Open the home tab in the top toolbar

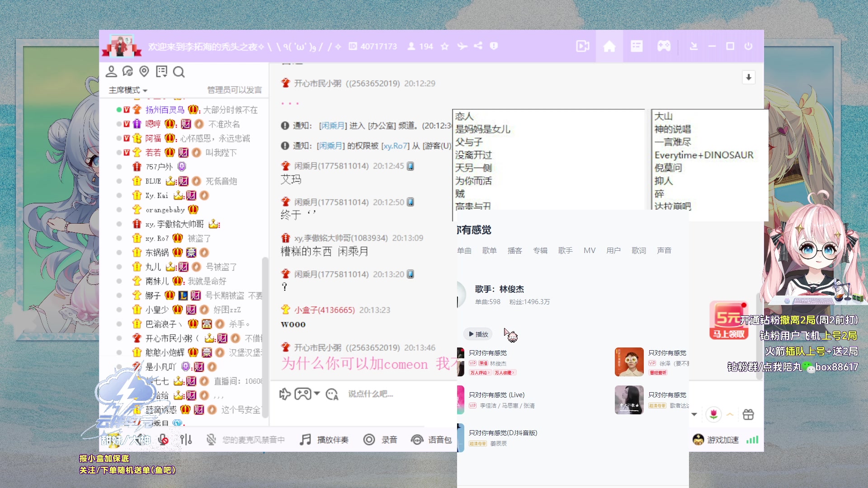[609, 46]
